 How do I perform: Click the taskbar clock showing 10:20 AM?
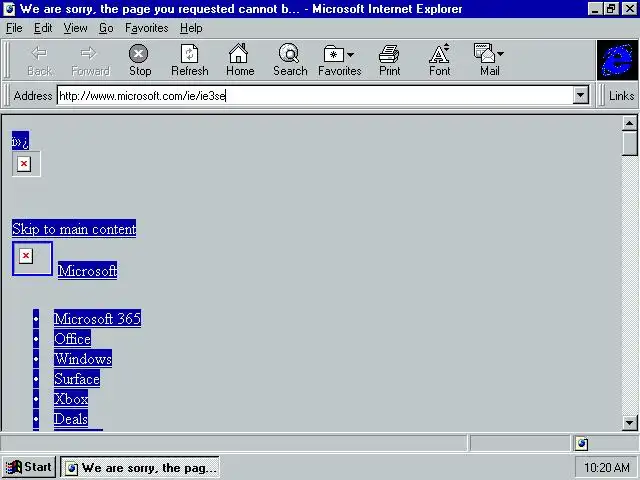[606, 467]
